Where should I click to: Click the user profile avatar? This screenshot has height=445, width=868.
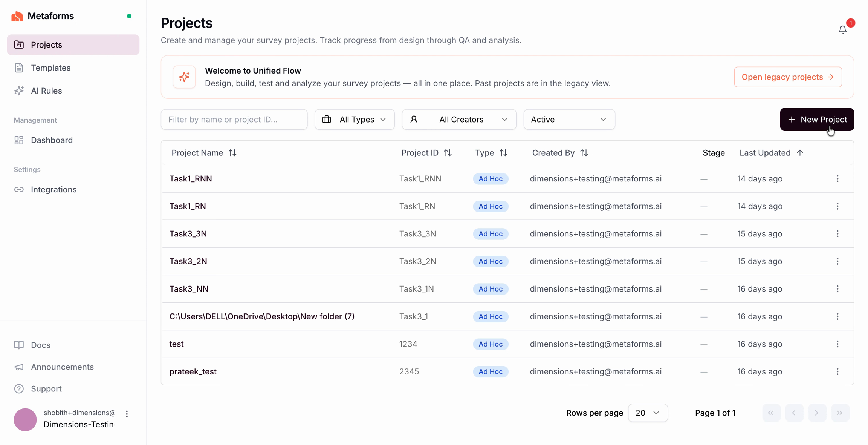[25, 419]
